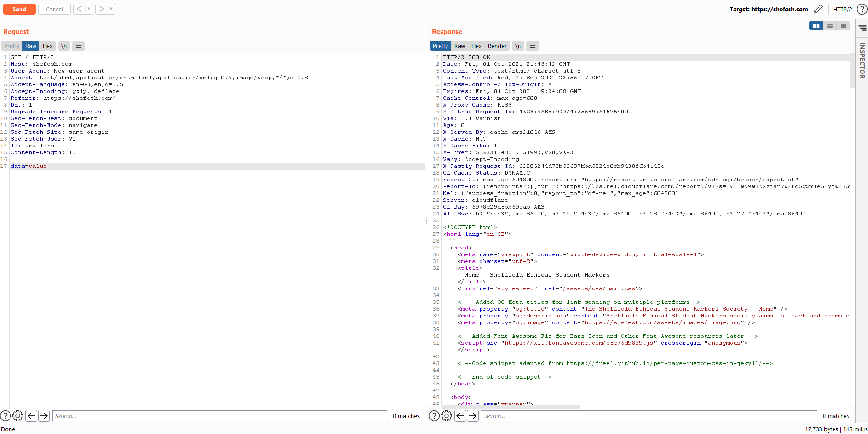Switch the request view to Hex tab

(x=48, y=46)
